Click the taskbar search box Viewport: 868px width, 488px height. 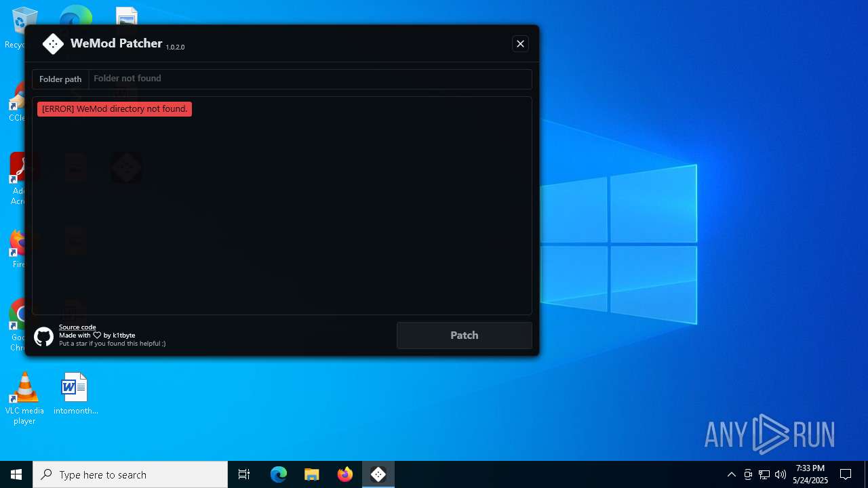pyautogui.click(x=130, y=474)
